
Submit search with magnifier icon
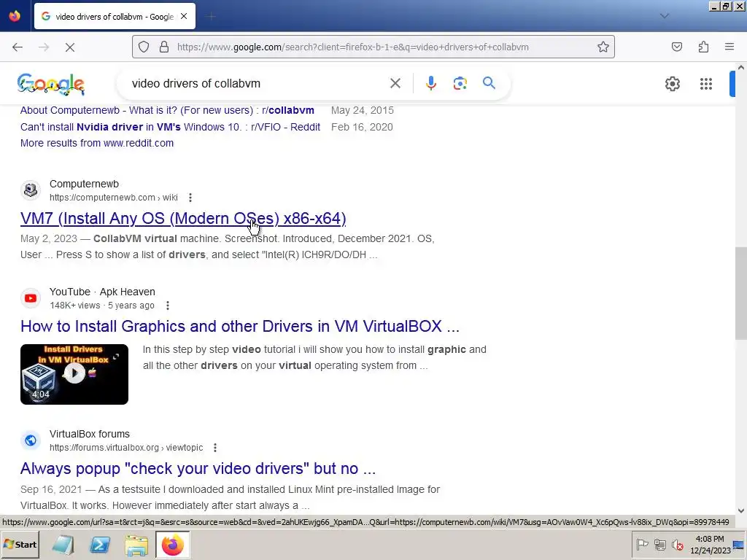(489, 83)
